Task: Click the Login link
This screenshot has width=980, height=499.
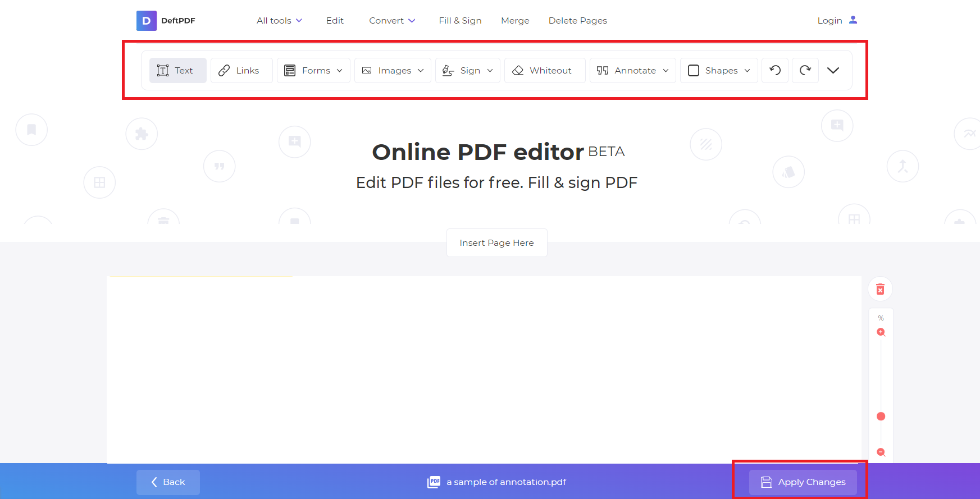Action: click(x=829, y=21)
